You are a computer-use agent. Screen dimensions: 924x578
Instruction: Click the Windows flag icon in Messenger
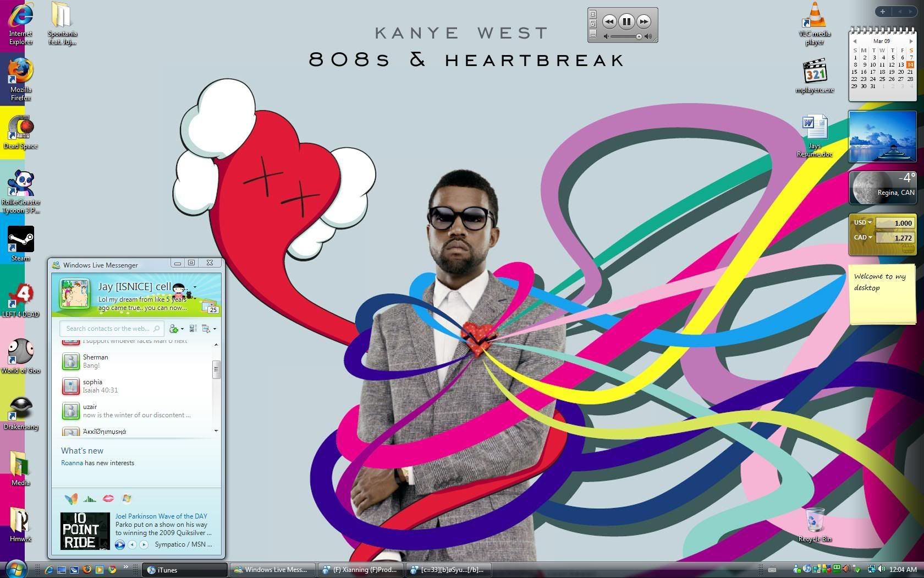click(127, 498)
